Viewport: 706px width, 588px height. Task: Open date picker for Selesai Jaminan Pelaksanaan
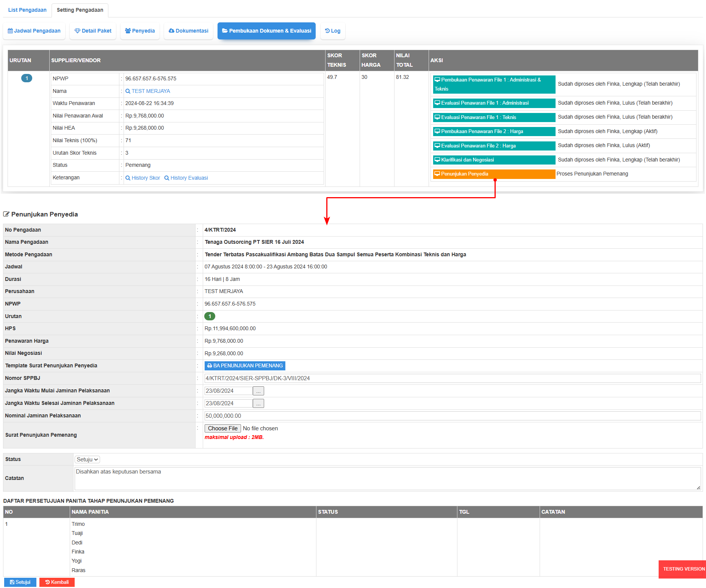pos(258,403)
